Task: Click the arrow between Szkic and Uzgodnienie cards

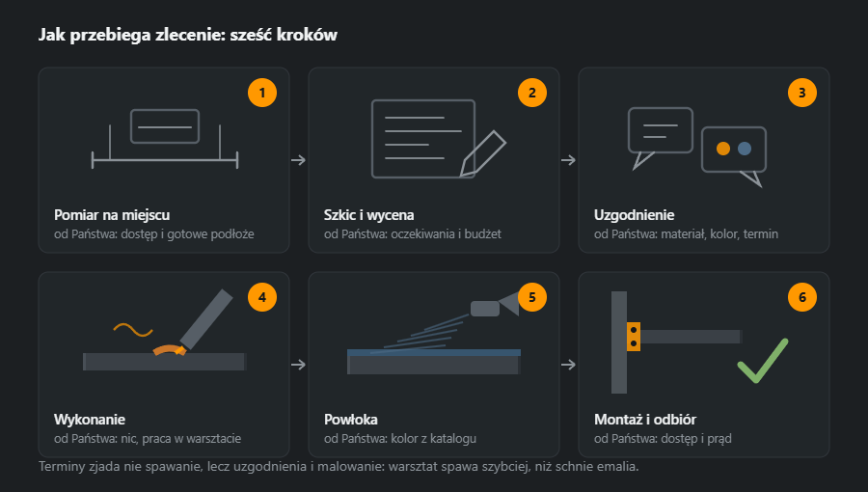Action: [x=568, y=160]
